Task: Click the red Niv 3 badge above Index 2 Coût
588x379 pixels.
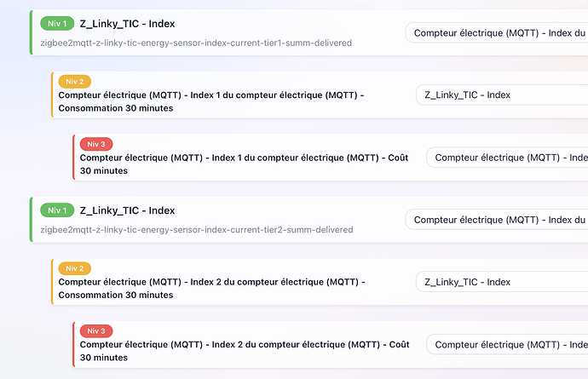Action: [96, 331]
